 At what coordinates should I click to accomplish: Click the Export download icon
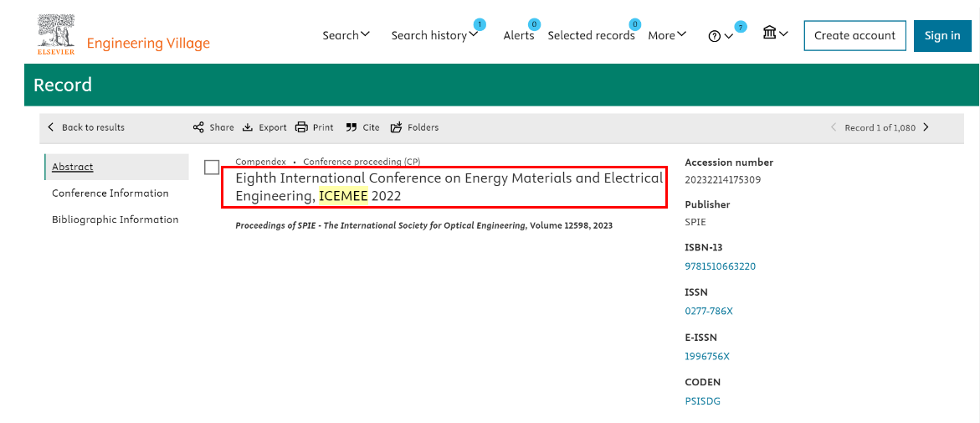coord(248,127)
